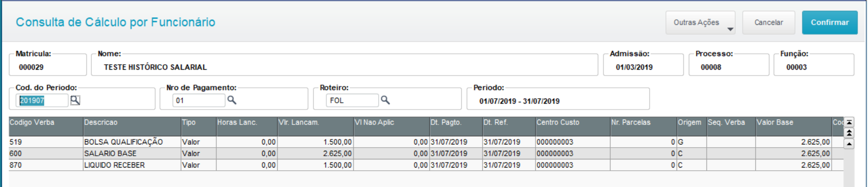The height and width of the screenshot is (187, 868).
Task: Click the Cancelar button
Action: pos(768,23)
